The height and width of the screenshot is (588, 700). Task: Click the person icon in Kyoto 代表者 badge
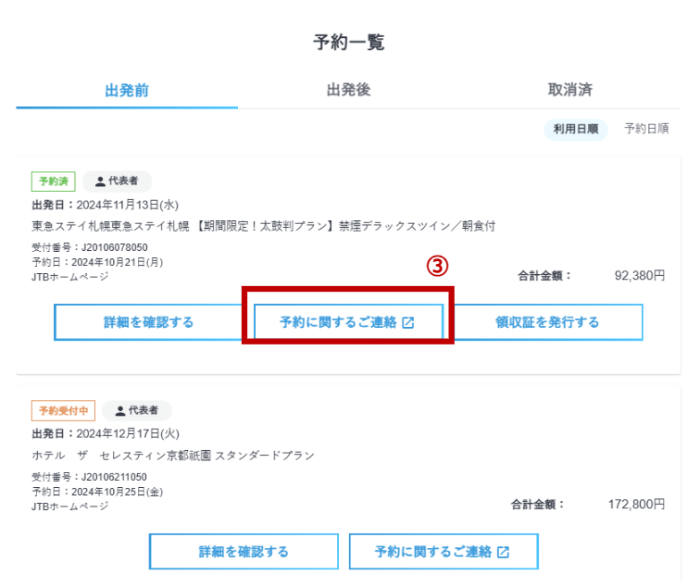point(120,410)
